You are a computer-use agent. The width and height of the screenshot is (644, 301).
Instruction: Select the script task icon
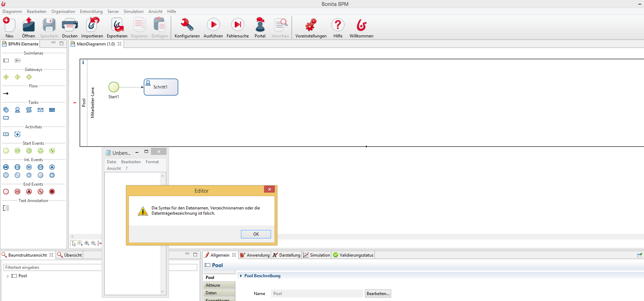point(29,110)
